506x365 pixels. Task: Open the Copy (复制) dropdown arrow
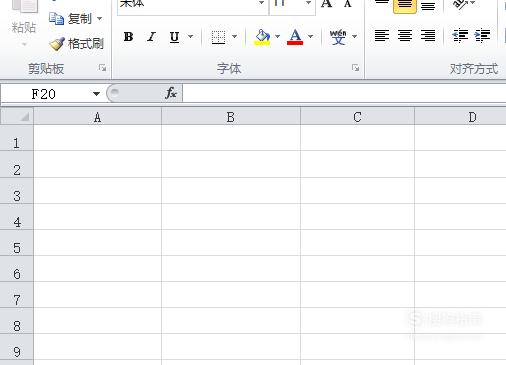(99, 19)
